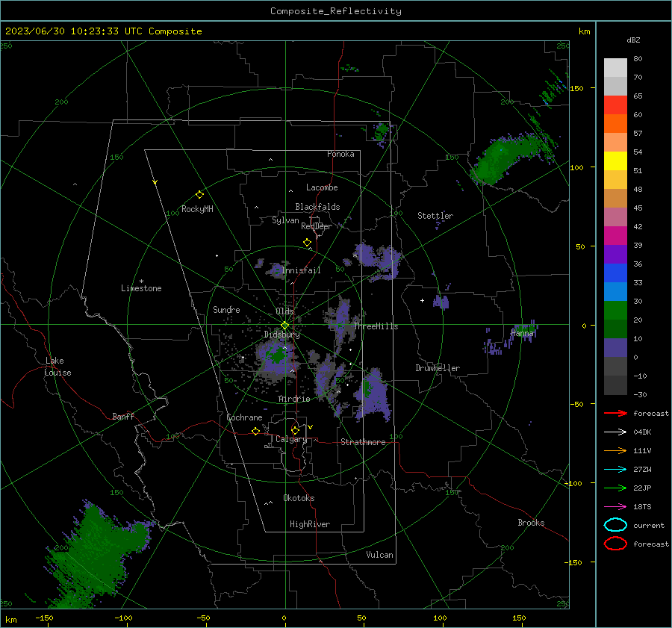Click the Okotoks label
This screenshot has width=672, height=628.
coord(299,498)
